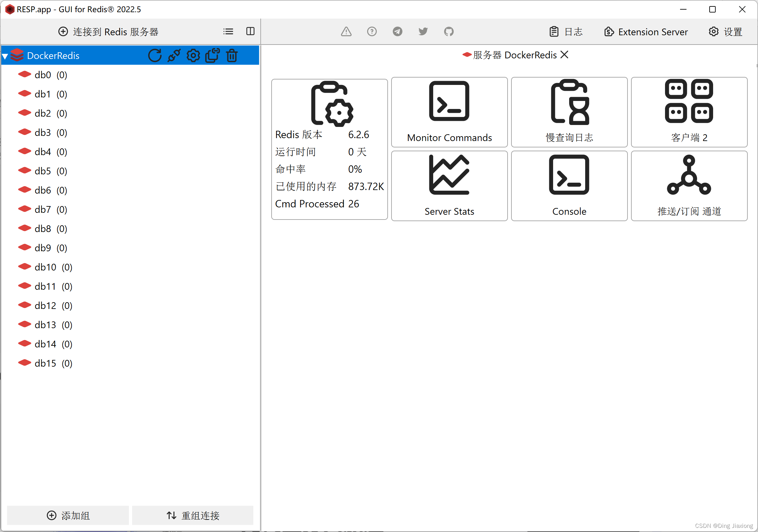Select the 服务器 DockerRedis tab
Viewport: 758px width, 532px height.
pyautogui.click(x=514, y=55)
